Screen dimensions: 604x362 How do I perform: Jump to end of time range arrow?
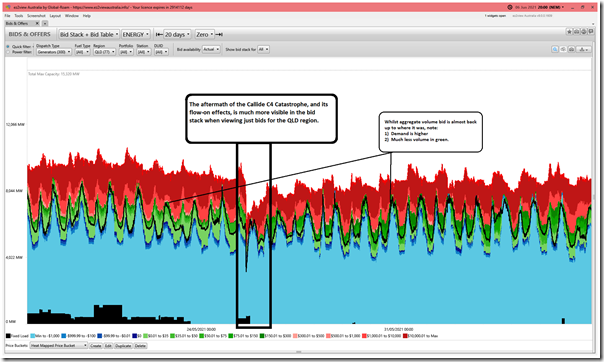tap(219, 35)
